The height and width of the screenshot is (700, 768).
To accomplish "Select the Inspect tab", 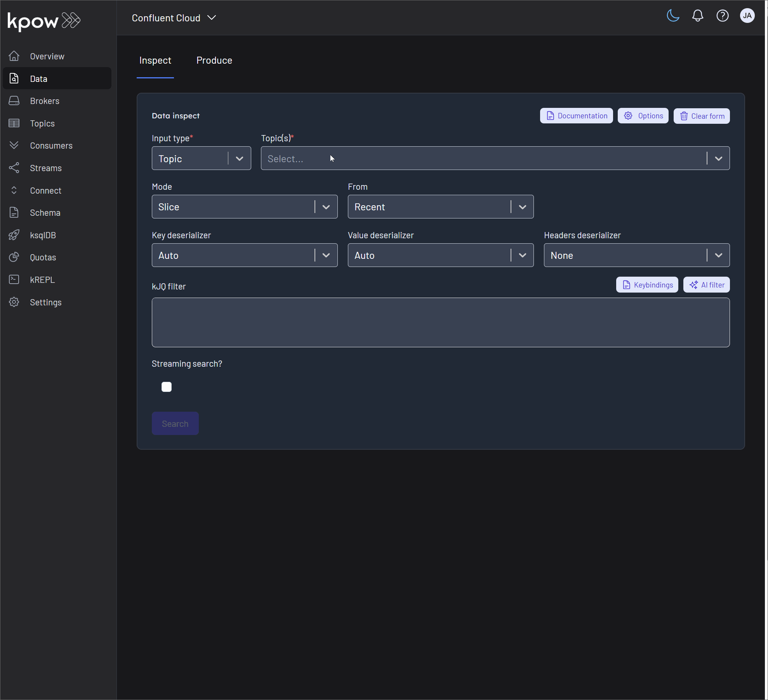I will click(155, 60).
